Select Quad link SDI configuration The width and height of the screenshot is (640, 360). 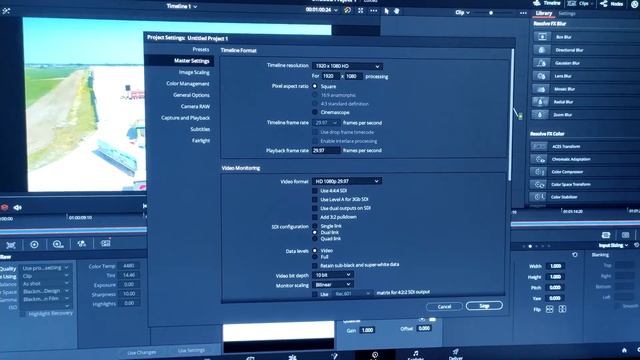[315, 239]
